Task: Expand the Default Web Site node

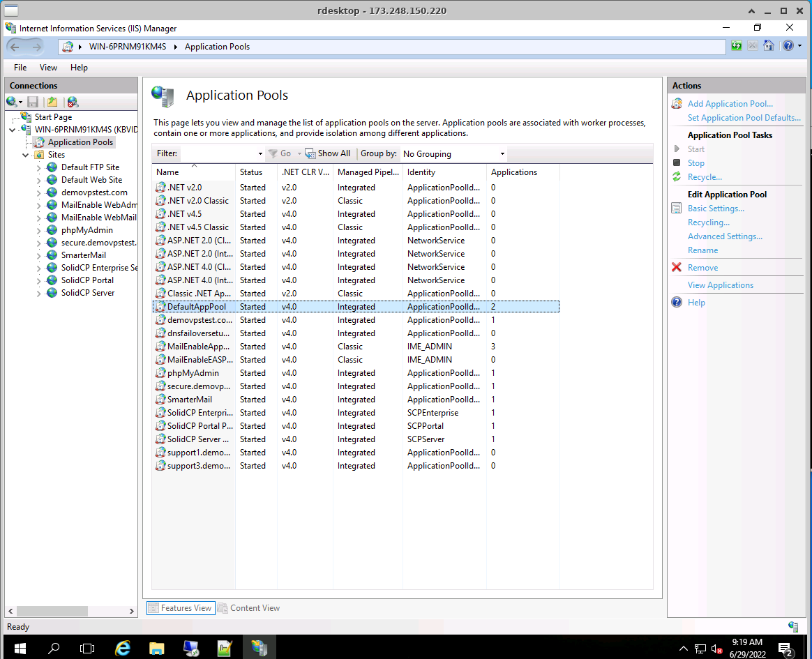Action: 39,180
